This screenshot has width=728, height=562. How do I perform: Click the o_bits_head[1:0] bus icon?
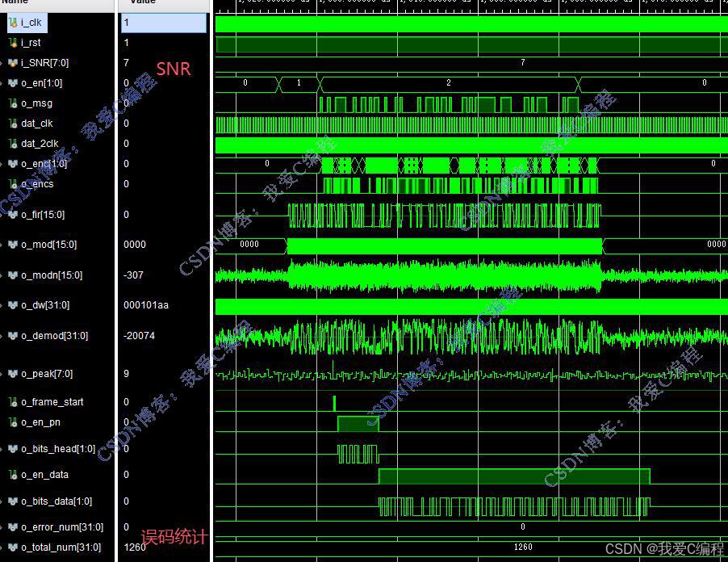(13, 449)
